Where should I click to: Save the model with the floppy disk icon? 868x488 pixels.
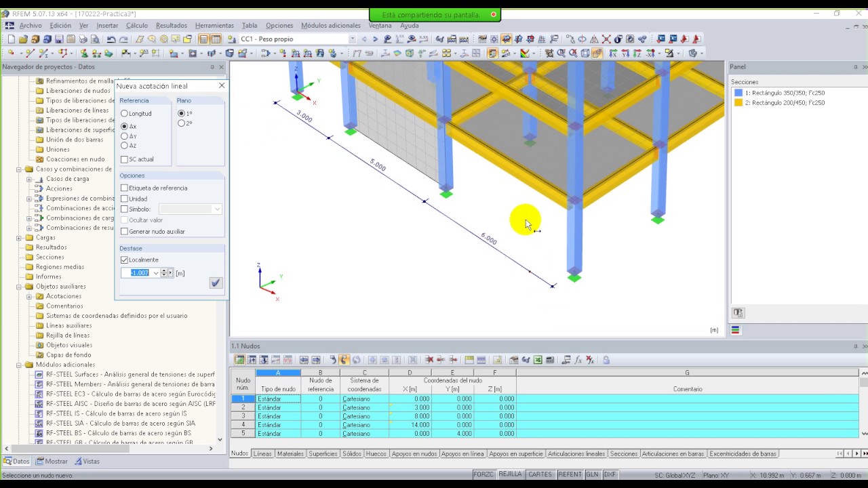(59, 39)
